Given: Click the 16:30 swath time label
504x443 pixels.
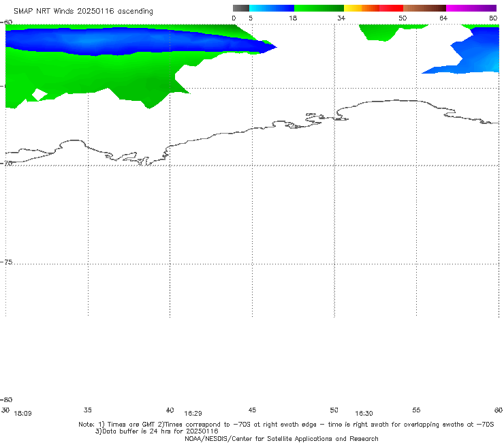Looking at the screenshot, I should 364,414.
